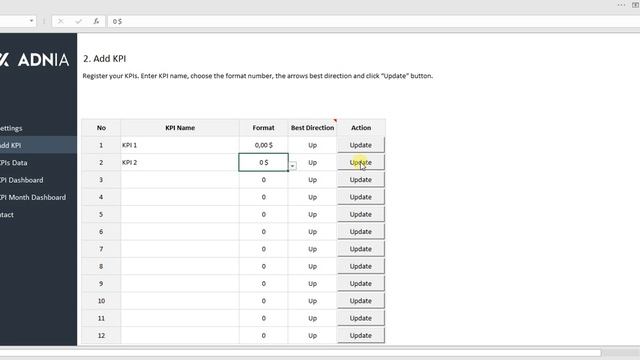The height and width of the screenshot is (360, 640).
Task: Select the Format cell in row 3
Action: (x=264, y=180)
